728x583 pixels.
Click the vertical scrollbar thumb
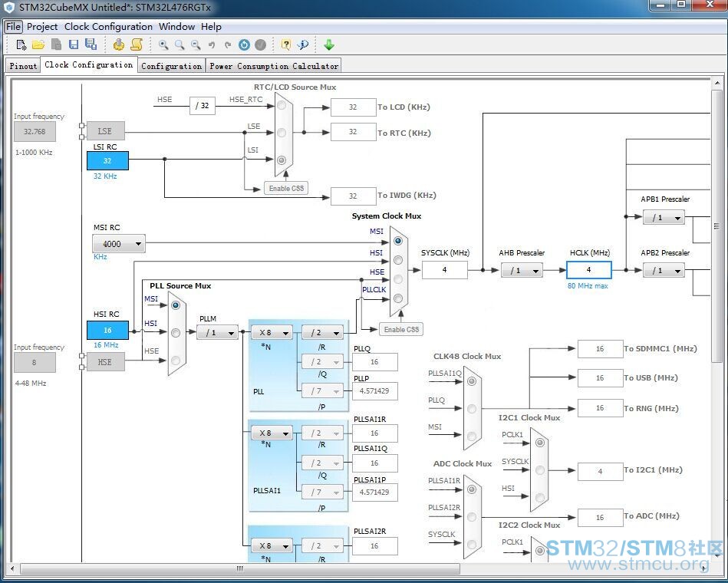[716, 226]
